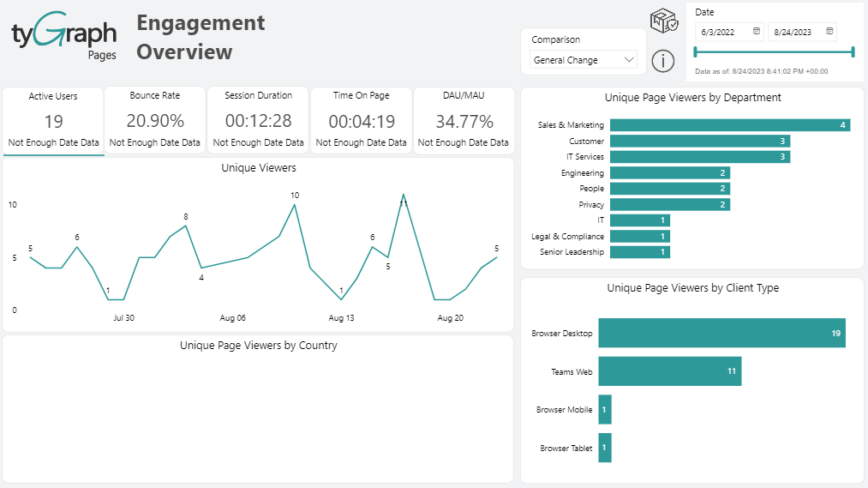The width and height of the screenshot is (868, 488).
Task: Click right handle of date range slider
Action: pos(853,53)
